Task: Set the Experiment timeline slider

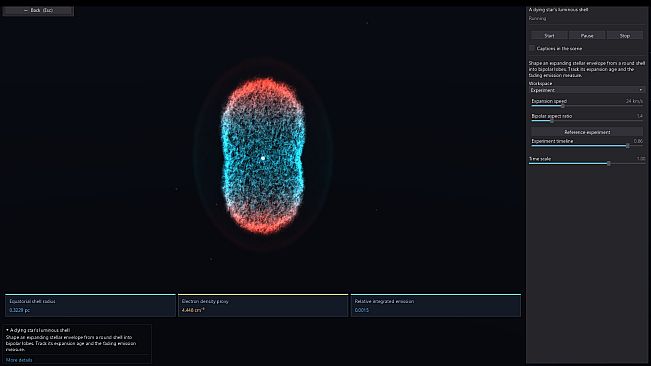Action: (587, 146)
